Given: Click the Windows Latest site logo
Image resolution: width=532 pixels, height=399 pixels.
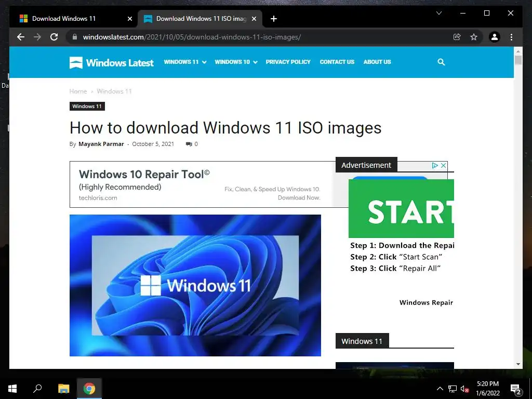Looking at the screenshot, I should tap(111, 62).
